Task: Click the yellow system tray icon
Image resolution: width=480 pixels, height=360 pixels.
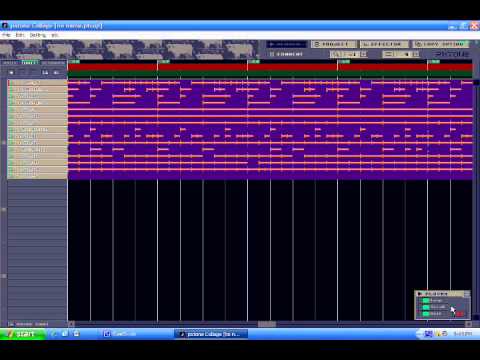Action: click(439, 334)
